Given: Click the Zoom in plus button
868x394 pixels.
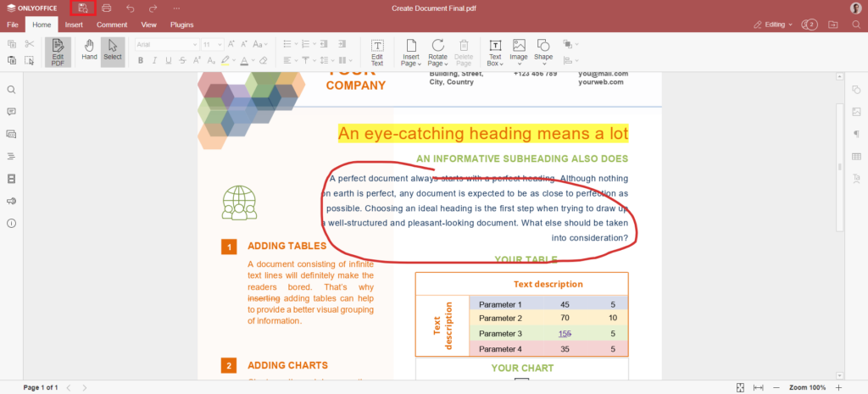Looking at the screenshot, I should coord(838,387).
